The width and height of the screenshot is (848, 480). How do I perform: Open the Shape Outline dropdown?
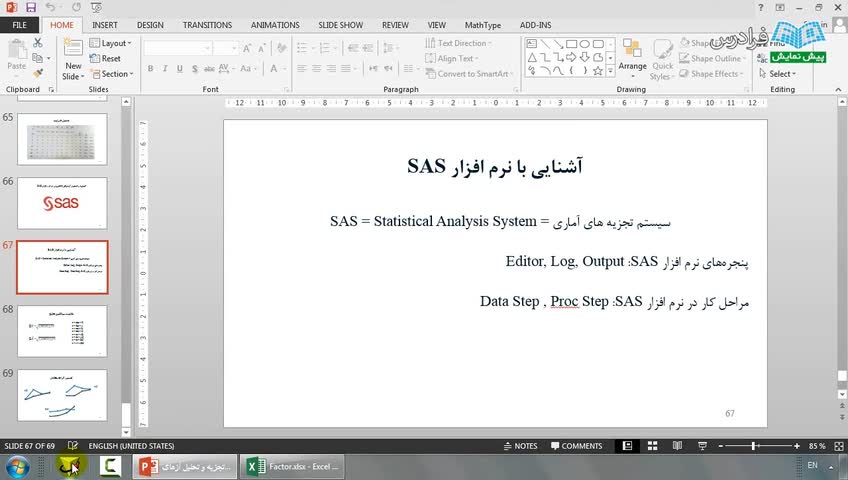[712, 58]
